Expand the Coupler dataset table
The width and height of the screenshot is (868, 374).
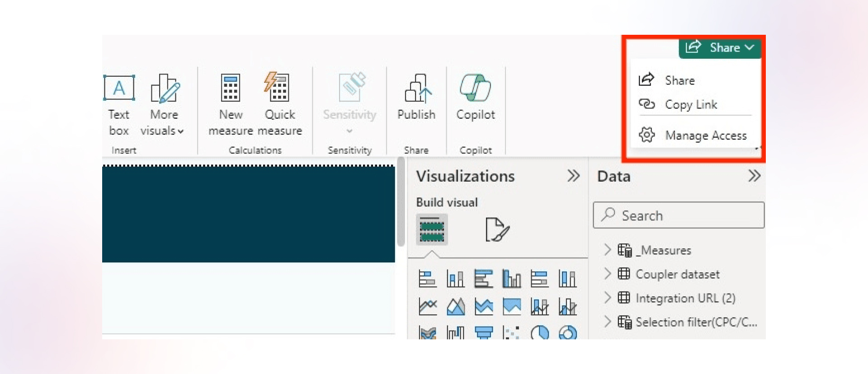point(608,274)
